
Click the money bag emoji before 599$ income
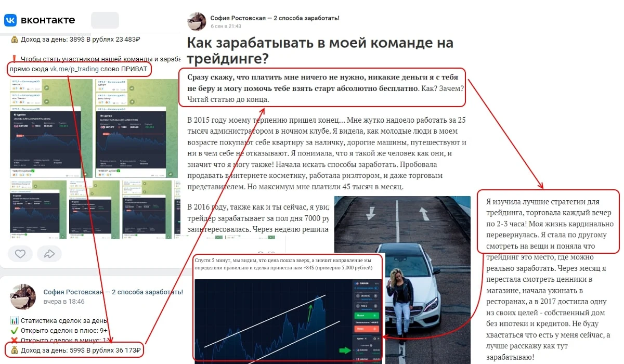click(15, 350)
